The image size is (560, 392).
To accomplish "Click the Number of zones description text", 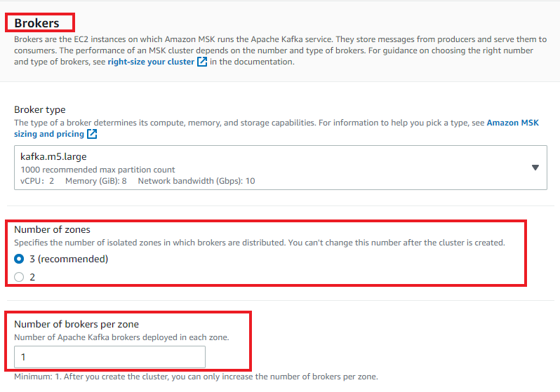I will 260,243.
